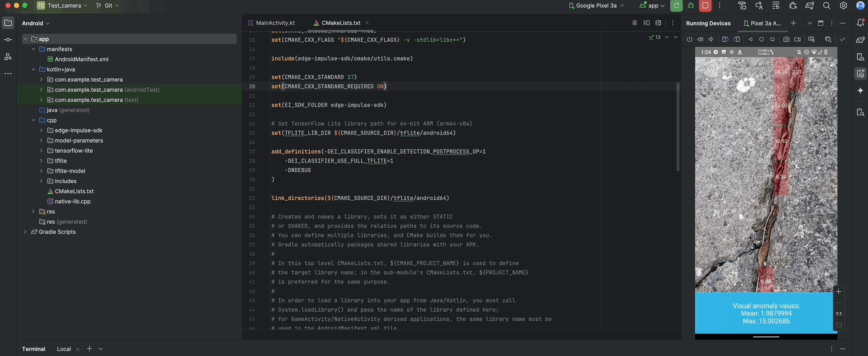The width and height of the screenshot is (868, 356).
Task: Click the editor vertical scrollbar thumb
Action: click(x=678, y=127)
